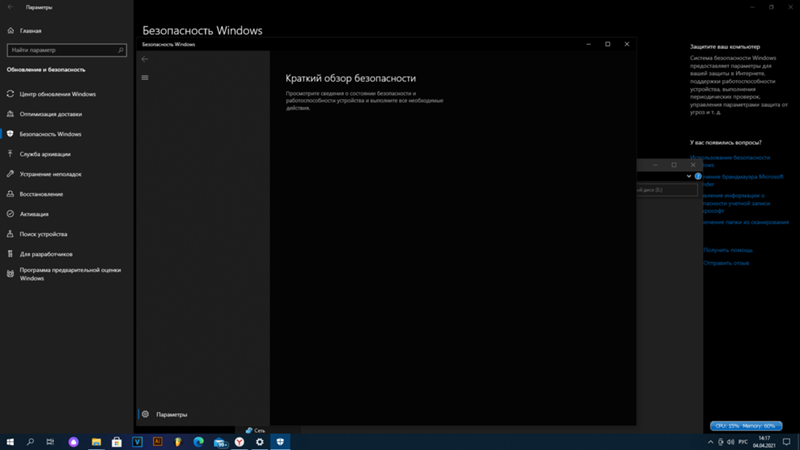Open the notification center icon
The height and width of the screenshot is (450, 800).
tap(787, 442)
